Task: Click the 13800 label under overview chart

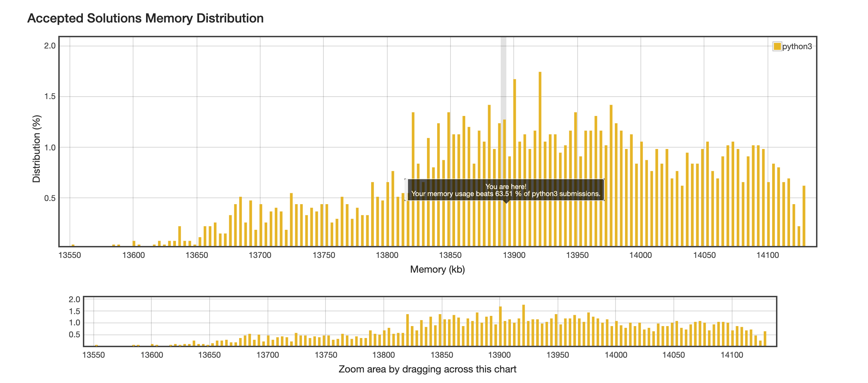Action: pyautogui.click(x=383, y=355)
